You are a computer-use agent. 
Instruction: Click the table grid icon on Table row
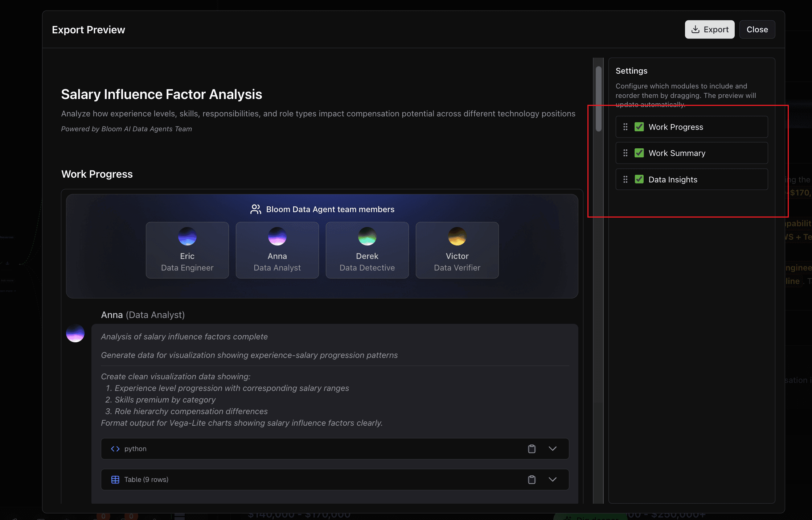click(115, 480)
